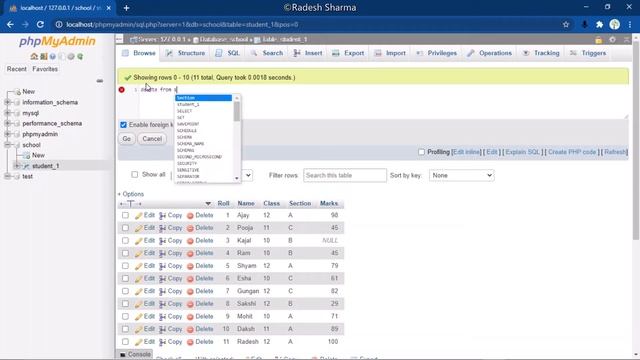This screenshot has height=360, width=640.
Task: Click the Copy icon in Pooja's row
Action: (x=162, y=228)
